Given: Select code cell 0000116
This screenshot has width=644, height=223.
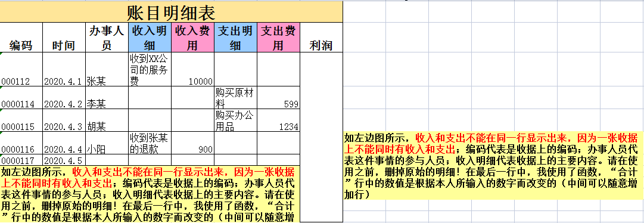Looking at the screenshot, I should coord(21,143).
